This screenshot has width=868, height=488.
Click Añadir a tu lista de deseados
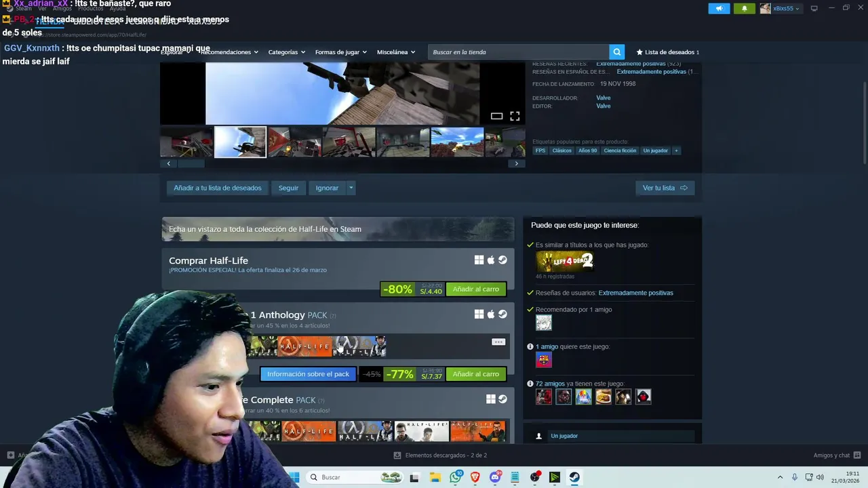218,188
